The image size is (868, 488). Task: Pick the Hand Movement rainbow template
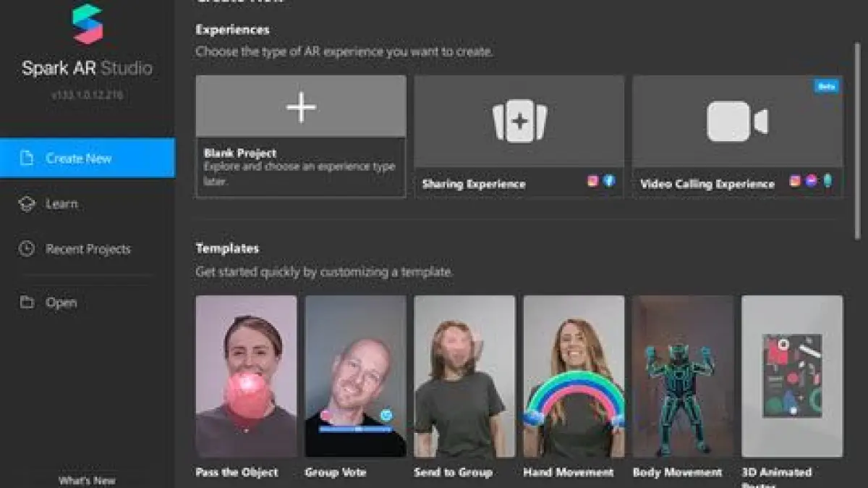(574, 376)
